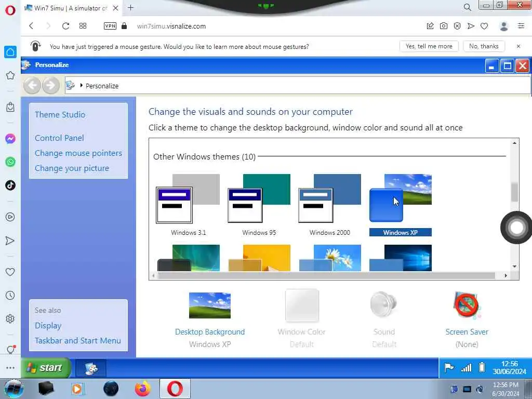Go back with browser back arrow
Screen dimensions: 532x399
click(31, 26)
